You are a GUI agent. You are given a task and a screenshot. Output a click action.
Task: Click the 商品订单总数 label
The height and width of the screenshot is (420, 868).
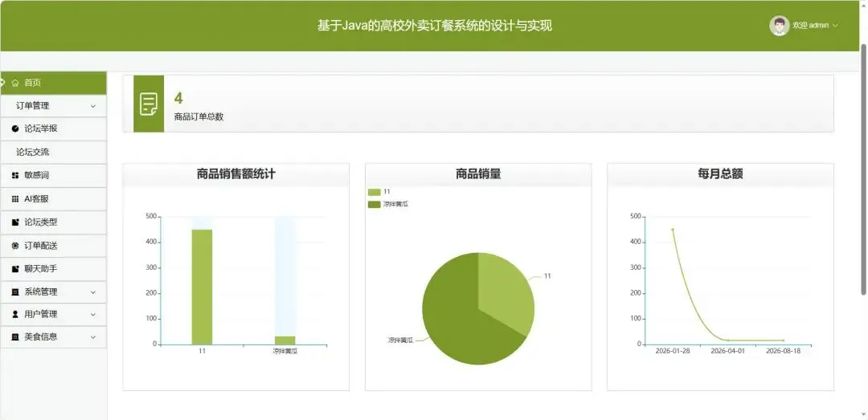(x=199, y=116)
